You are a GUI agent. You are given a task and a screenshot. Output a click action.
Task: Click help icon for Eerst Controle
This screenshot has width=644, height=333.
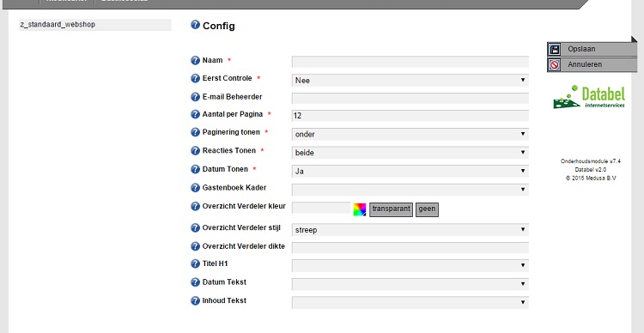[x=195, y=78]
